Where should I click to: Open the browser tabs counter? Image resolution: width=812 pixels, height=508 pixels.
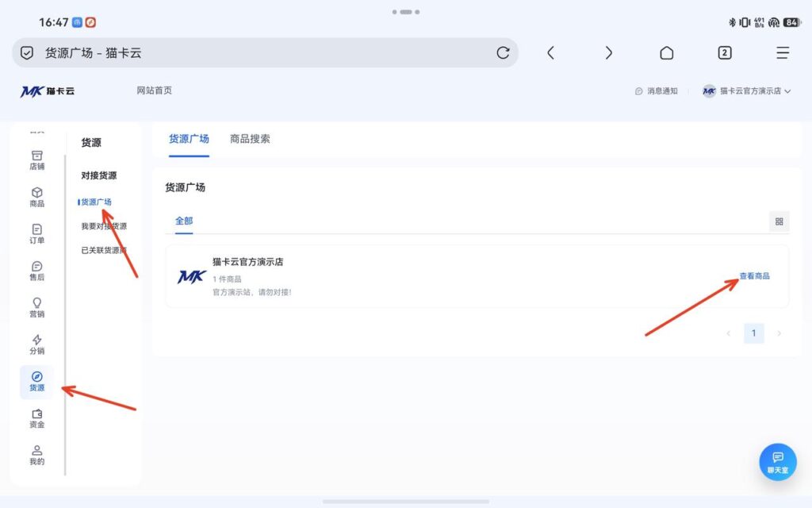(x=725, y=53)
